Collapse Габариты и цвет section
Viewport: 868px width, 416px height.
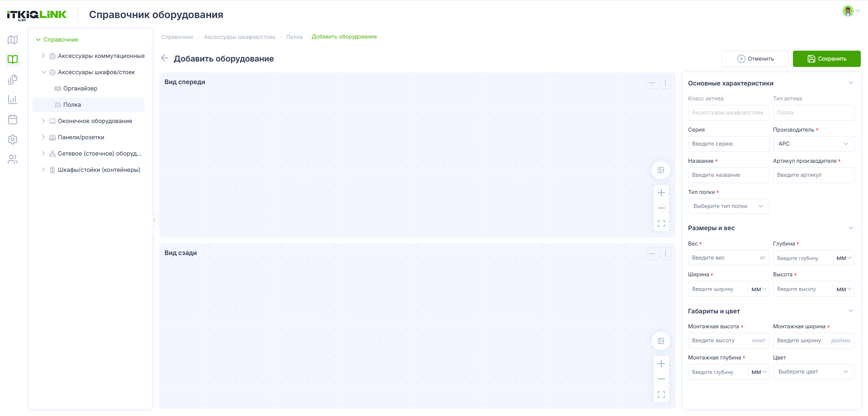tap(850, 311)
